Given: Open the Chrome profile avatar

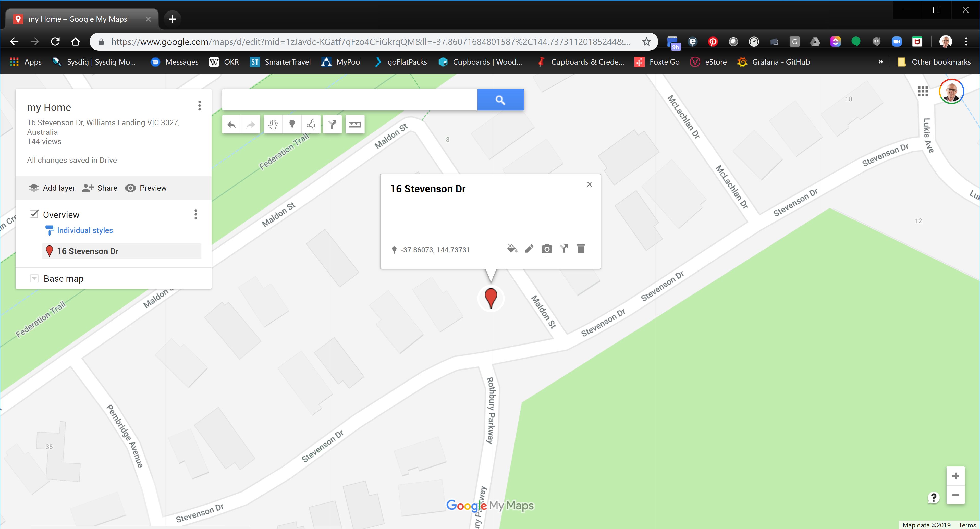Looking at the screenshot, I should [945, 41].
